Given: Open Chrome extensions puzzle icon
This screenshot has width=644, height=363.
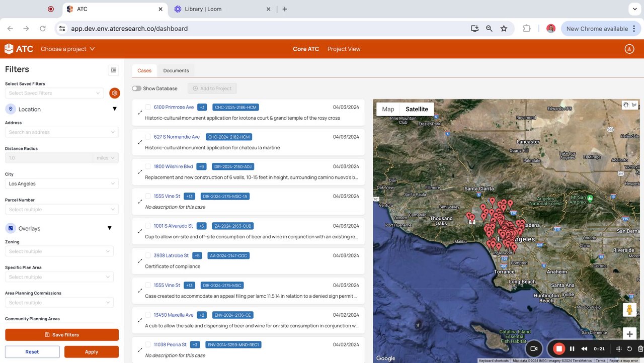Looking at the screenshot, I should tap(527, 29).
